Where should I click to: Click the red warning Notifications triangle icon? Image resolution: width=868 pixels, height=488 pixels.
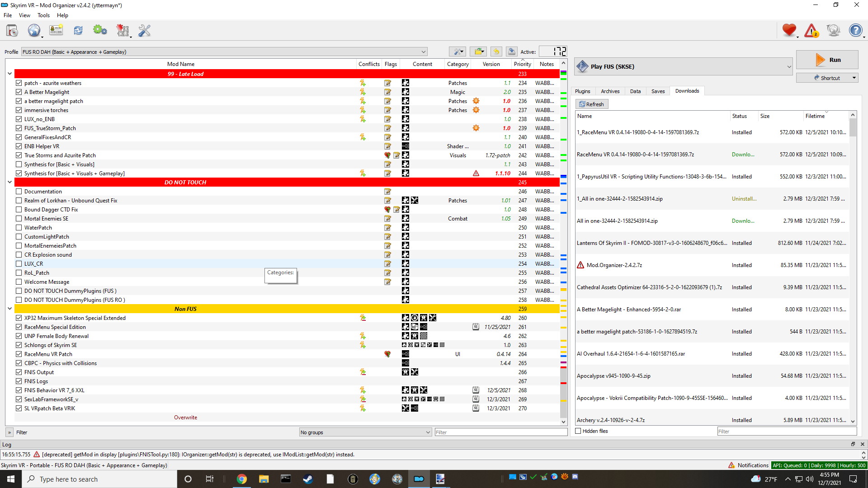click(811, 31)
